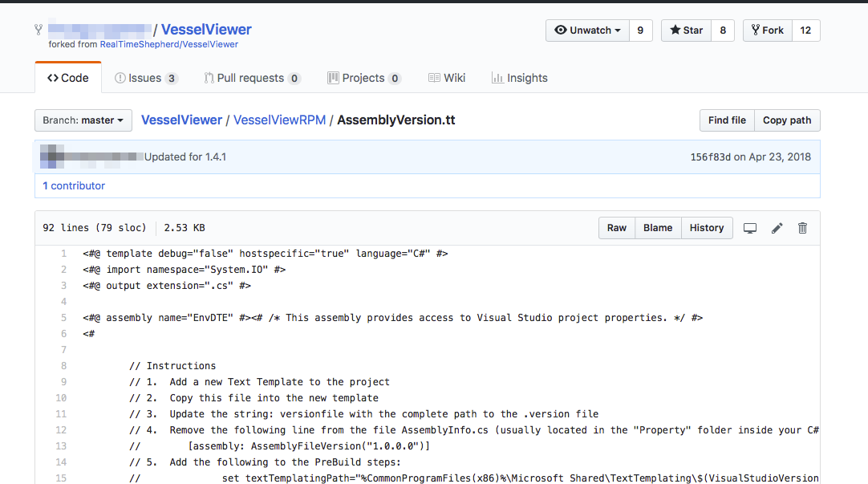Open the Issues tab

146,78
